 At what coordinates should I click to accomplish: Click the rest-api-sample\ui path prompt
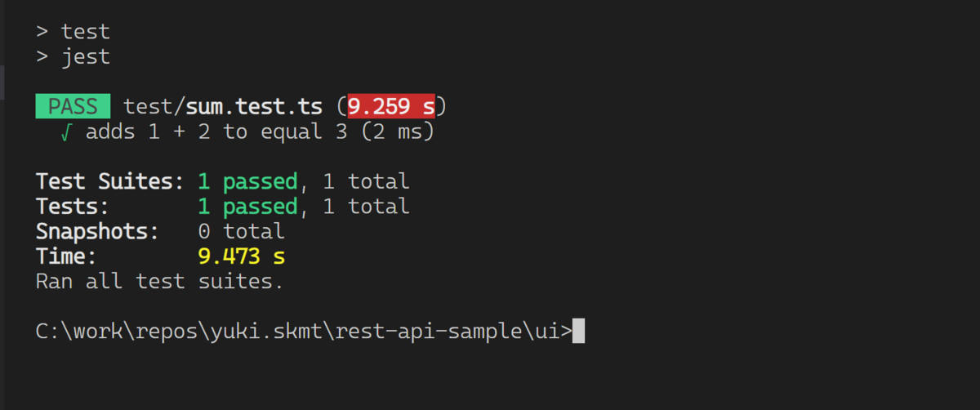pos(304,332)
